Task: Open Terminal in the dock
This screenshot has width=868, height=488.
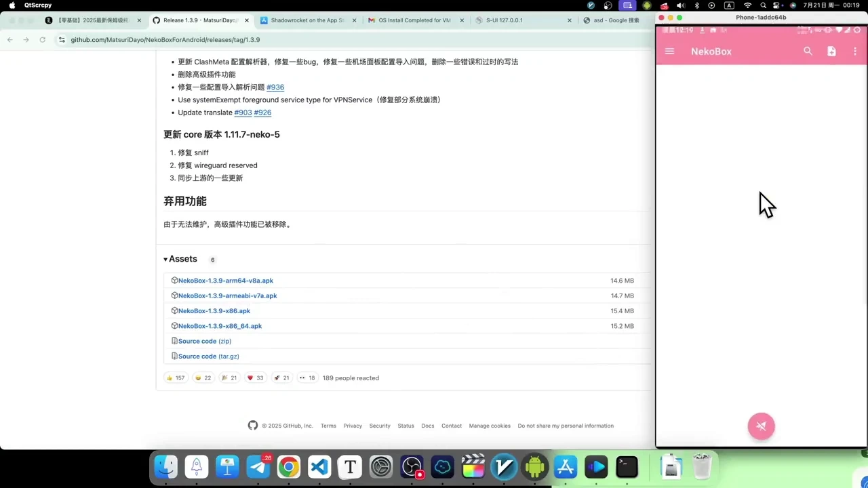Action: (627, 467)
